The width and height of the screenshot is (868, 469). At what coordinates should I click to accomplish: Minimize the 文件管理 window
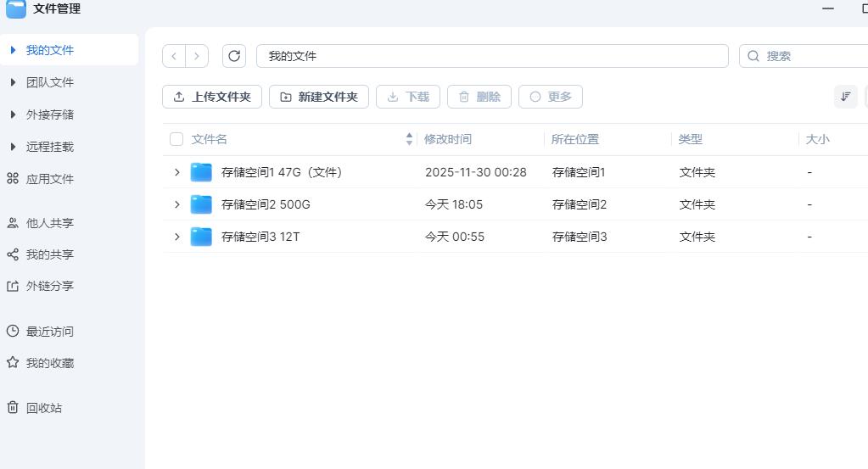[828, 8]
